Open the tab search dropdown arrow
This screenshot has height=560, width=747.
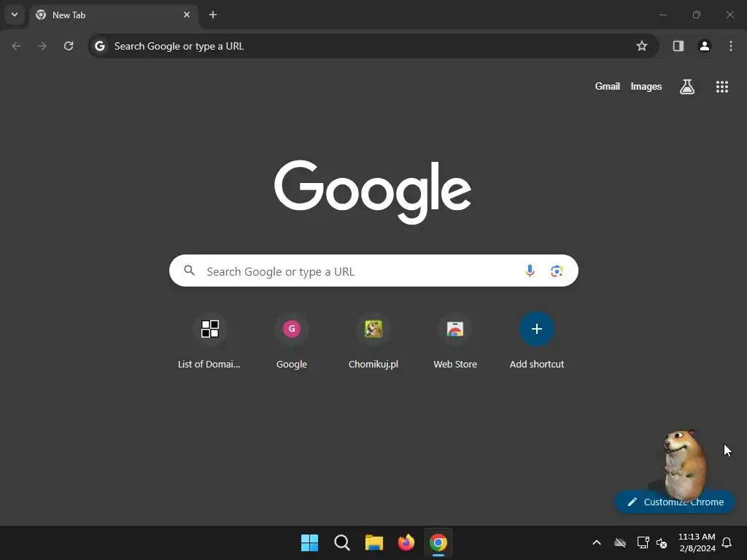coord(15,15)
